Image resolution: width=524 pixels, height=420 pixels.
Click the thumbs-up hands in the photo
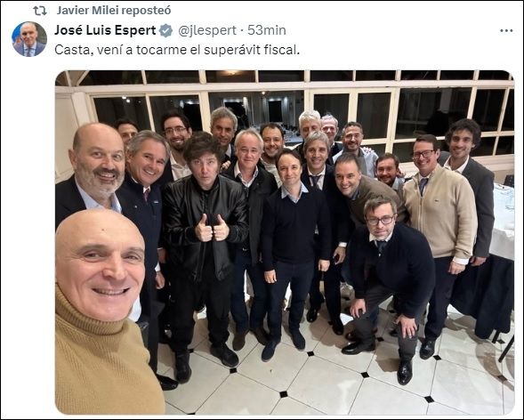[x=212, y=228]
